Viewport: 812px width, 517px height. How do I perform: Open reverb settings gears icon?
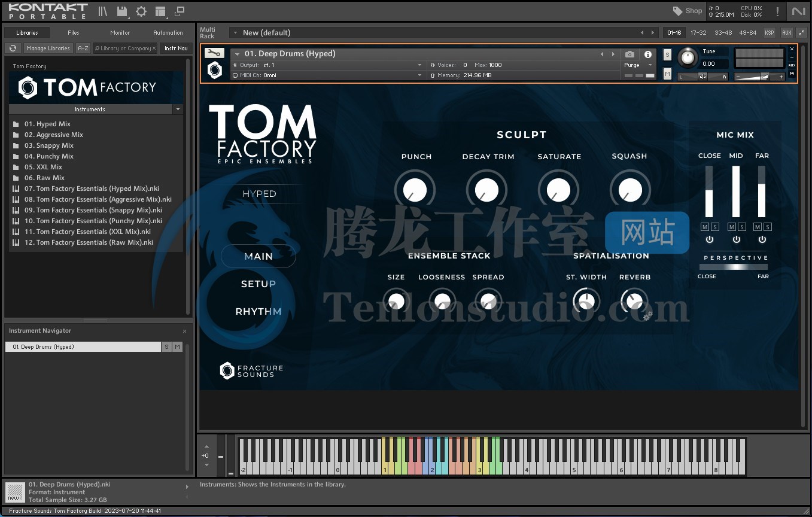tap(647, 315)
